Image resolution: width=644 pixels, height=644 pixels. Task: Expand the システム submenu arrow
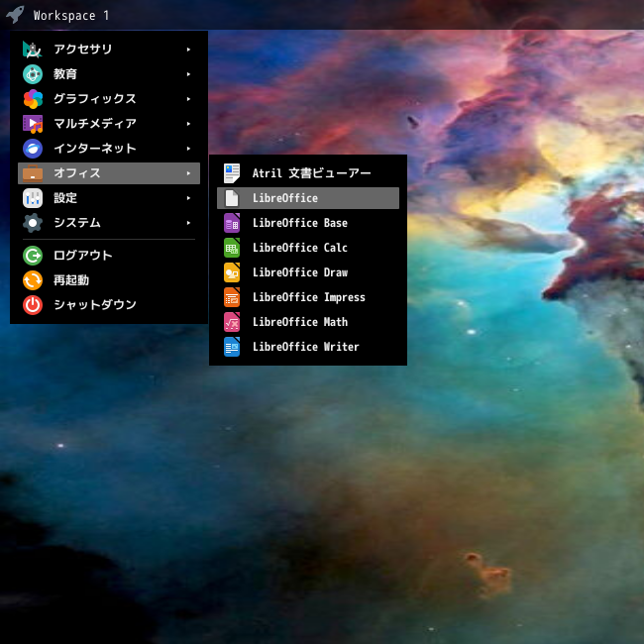[x=188, y=223]
